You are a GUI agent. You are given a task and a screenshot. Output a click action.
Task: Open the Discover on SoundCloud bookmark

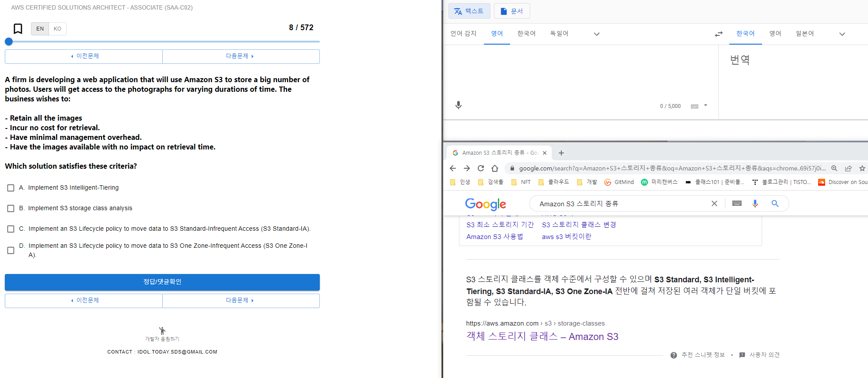click(843, 182)
